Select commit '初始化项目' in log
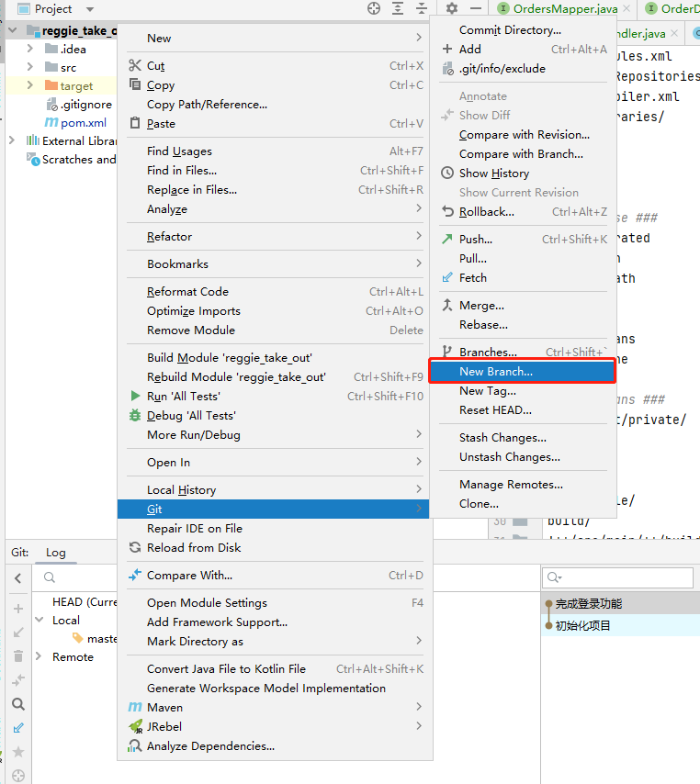 [583, 625]
